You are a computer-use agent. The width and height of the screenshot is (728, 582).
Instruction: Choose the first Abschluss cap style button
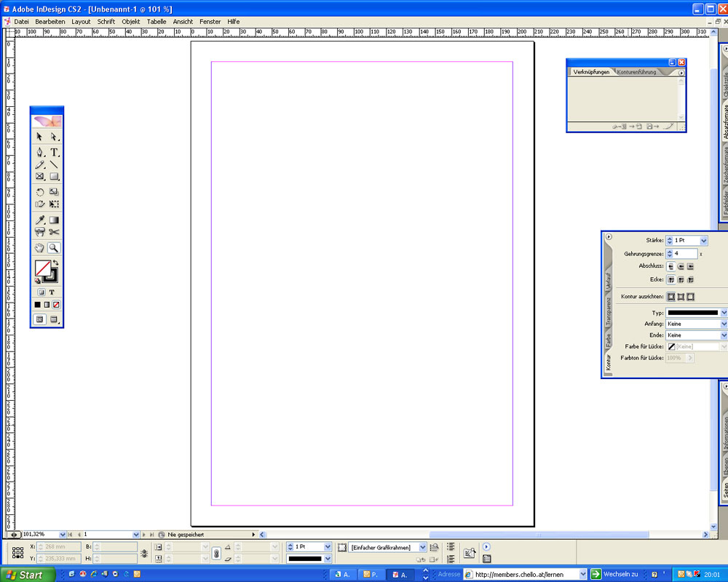click(x=670, y=266)
